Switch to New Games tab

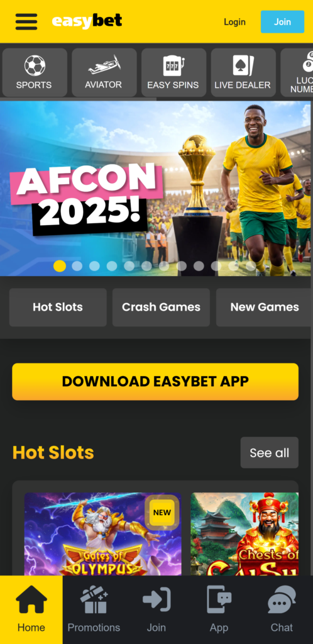click(x=264, y=307)
